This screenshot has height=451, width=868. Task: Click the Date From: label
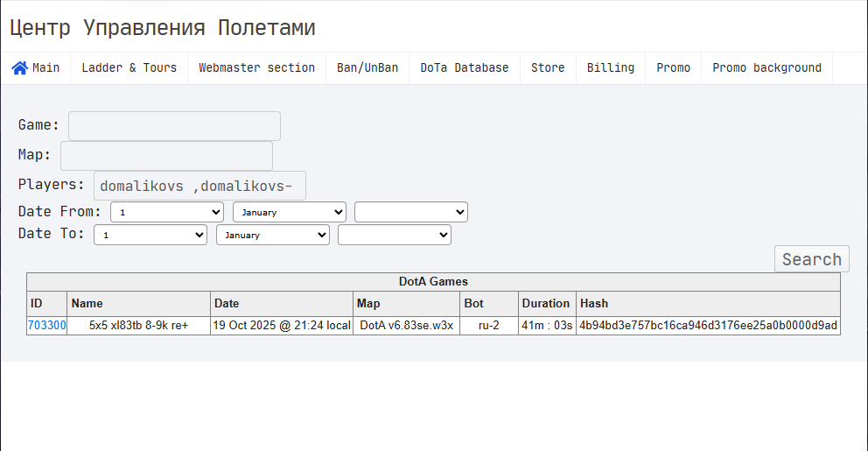click(x=59, y=212)
